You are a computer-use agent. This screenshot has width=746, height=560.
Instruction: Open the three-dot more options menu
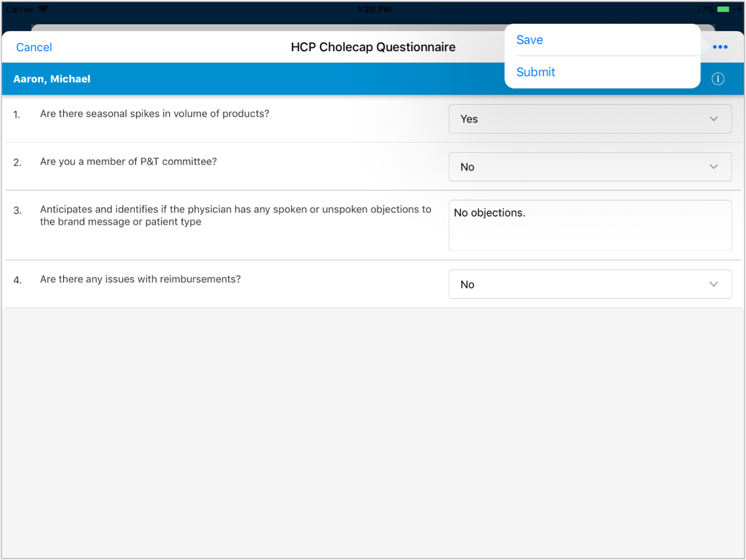[720, 47]
